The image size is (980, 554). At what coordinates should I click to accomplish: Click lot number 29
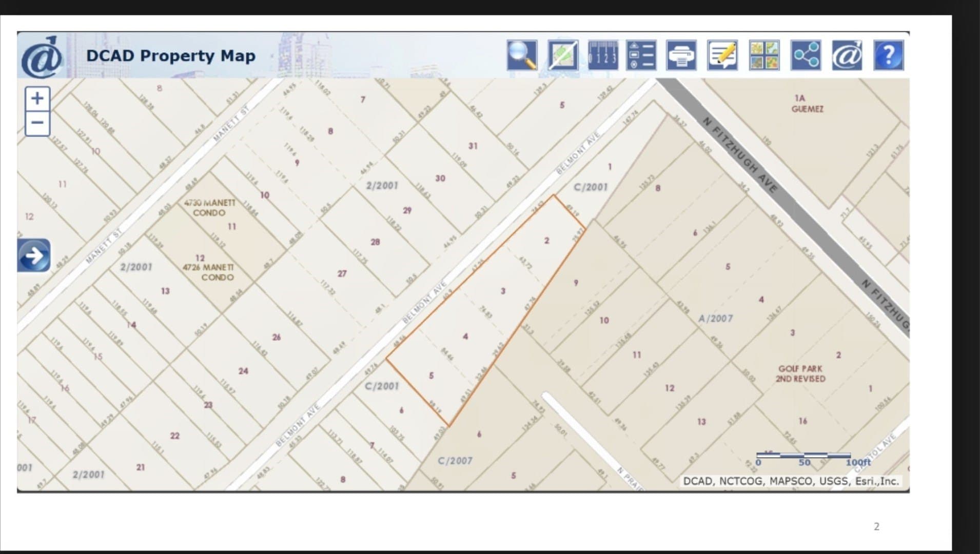pyautogui.click(x=407, y=210)
